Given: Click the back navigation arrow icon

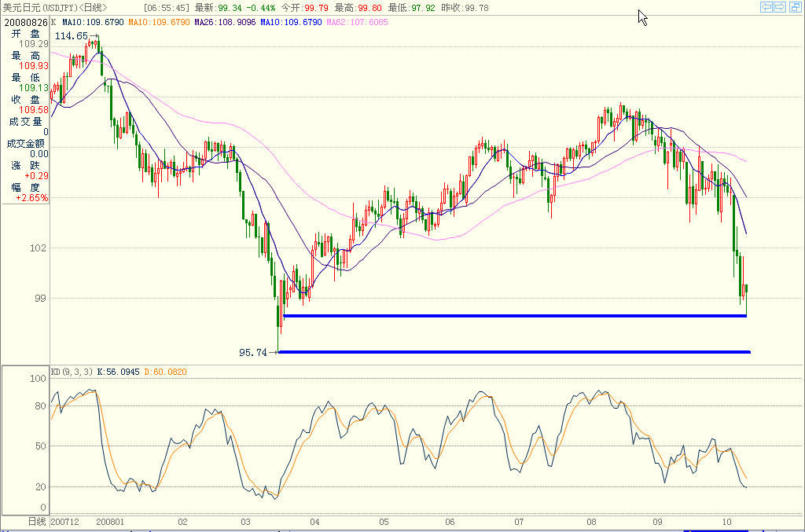Looking at the screenshot, I should (766, 7).
